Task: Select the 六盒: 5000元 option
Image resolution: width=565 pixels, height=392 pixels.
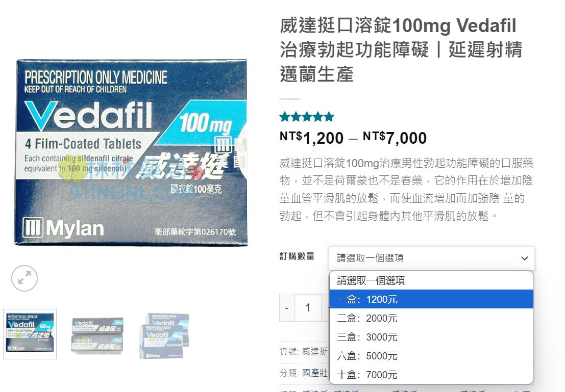Action: (431, 356)
